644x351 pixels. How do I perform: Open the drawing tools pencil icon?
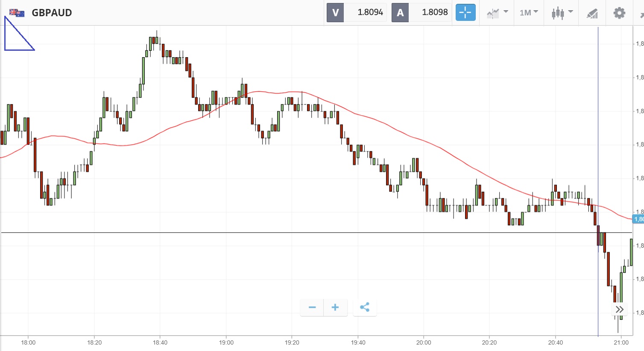[x=592, y=13]
